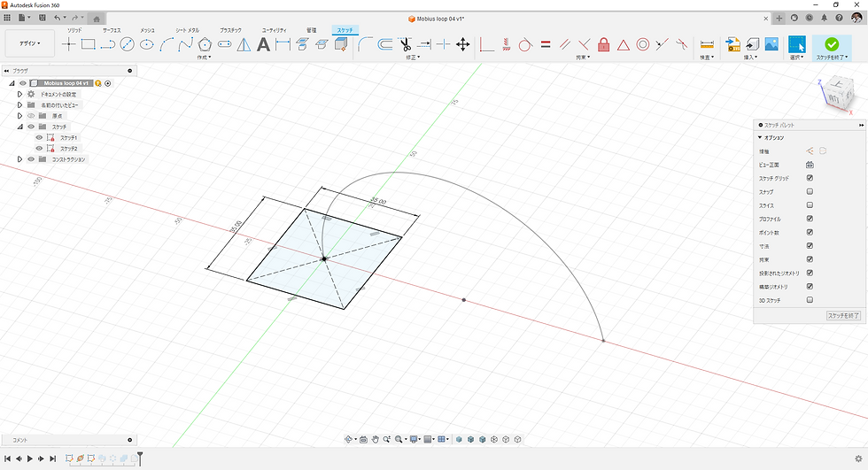Toggle the Projected Geometry (投影されたジオメトリ) checkbox
Viewport: 868px width, 470px height.
[810, 274]
